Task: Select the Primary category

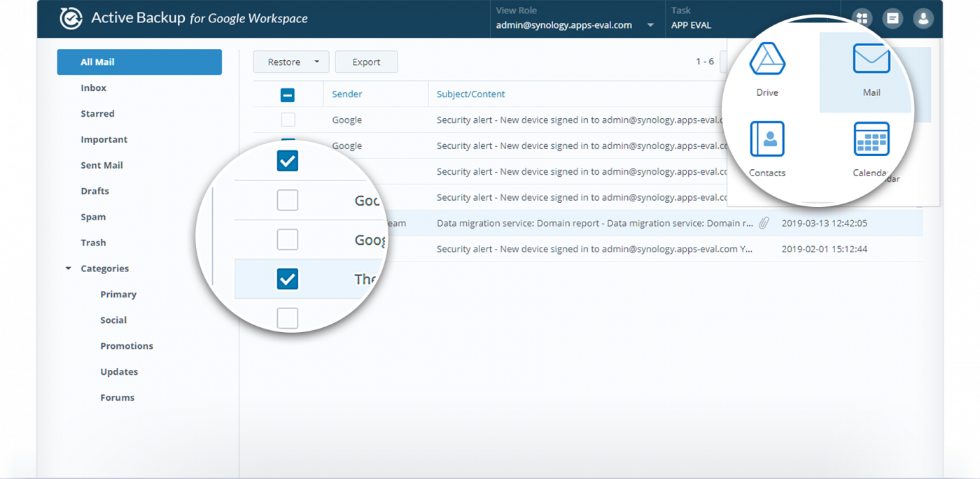Action: (118, 294)
